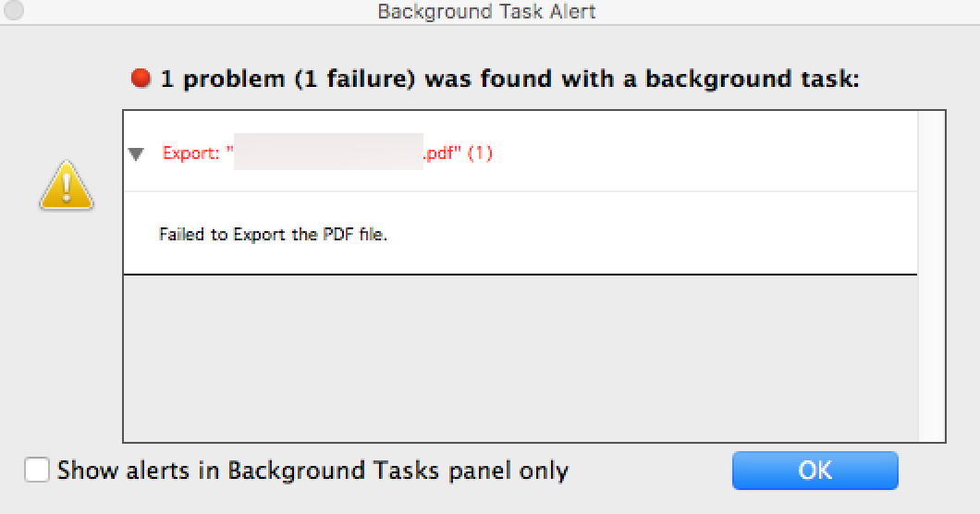Click the 1 problem (1 failure) heading text

(509, 79)
